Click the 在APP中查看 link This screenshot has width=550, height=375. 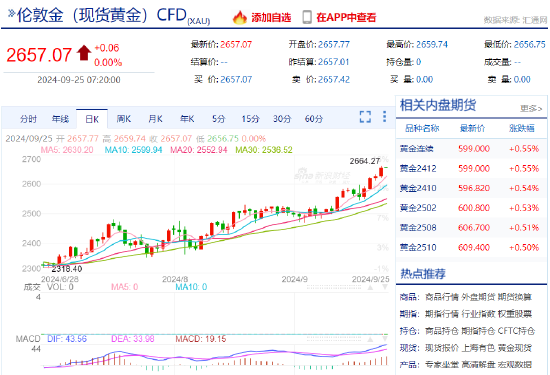(x=346, y=18)
